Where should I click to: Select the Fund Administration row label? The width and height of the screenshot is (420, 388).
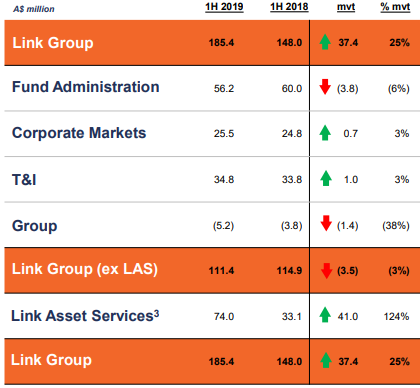[86, 87]
